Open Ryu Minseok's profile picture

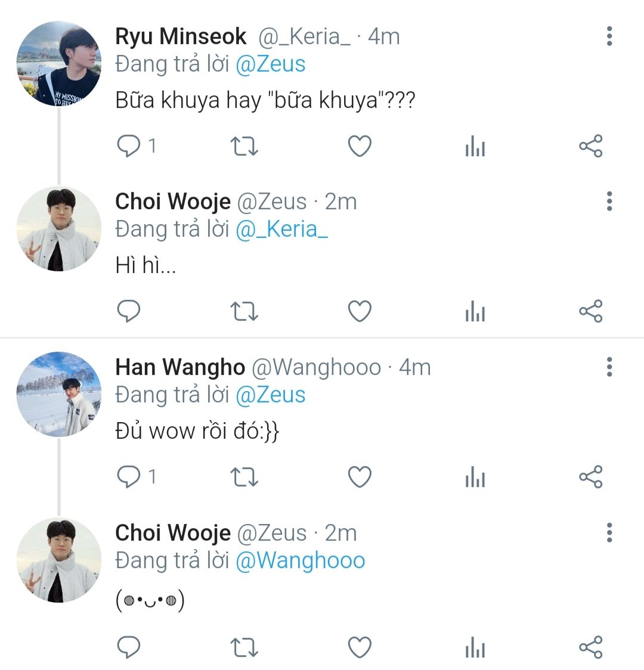click(58, 64)
